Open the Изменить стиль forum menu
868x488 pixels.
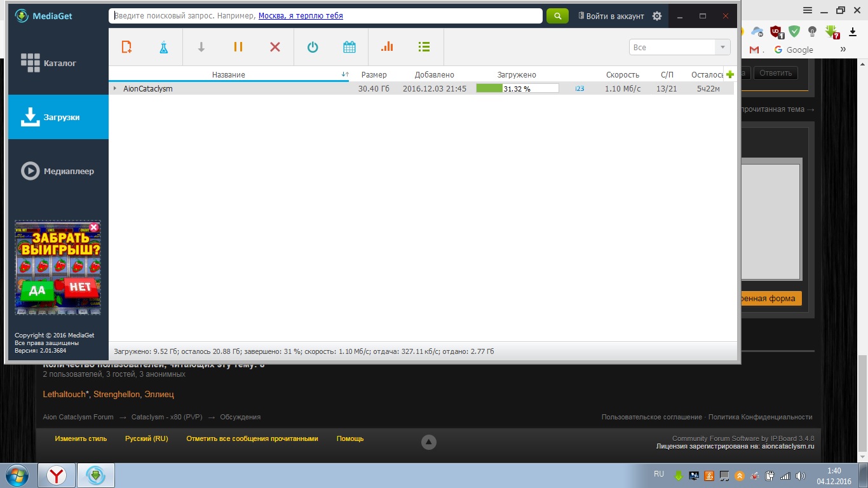tap(81, 438)
